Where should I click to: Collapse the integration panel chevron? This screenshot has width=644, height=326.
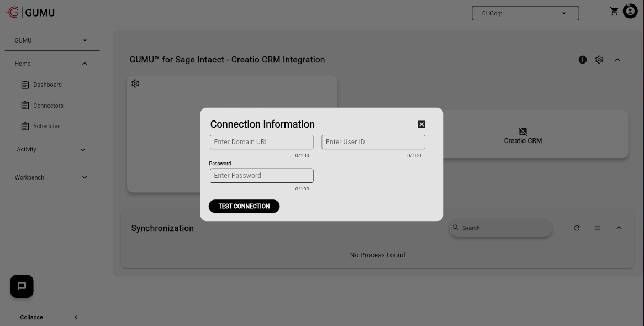point(617,60)
